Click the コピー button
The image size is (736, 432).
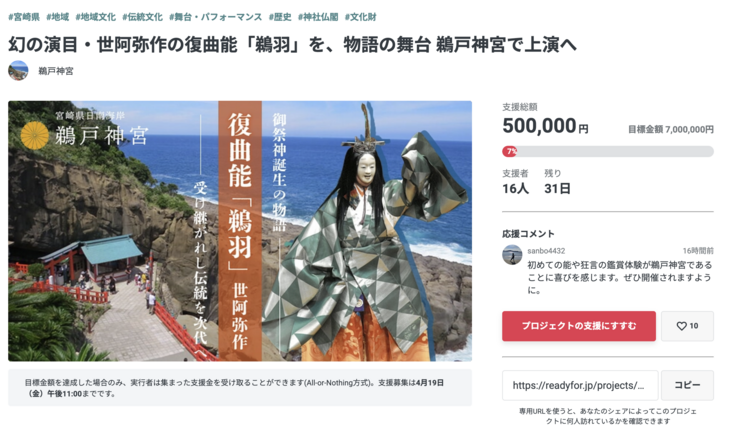[x=687, y=385]
